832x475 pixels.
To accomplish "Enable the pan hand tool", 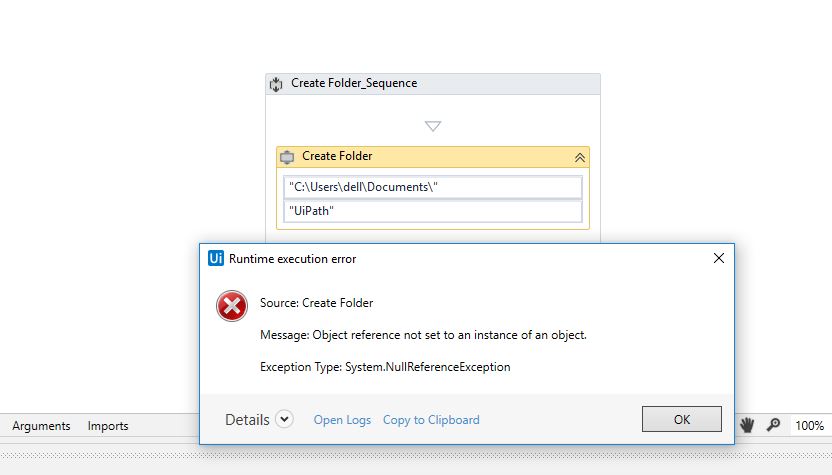I will click(746, 425).
